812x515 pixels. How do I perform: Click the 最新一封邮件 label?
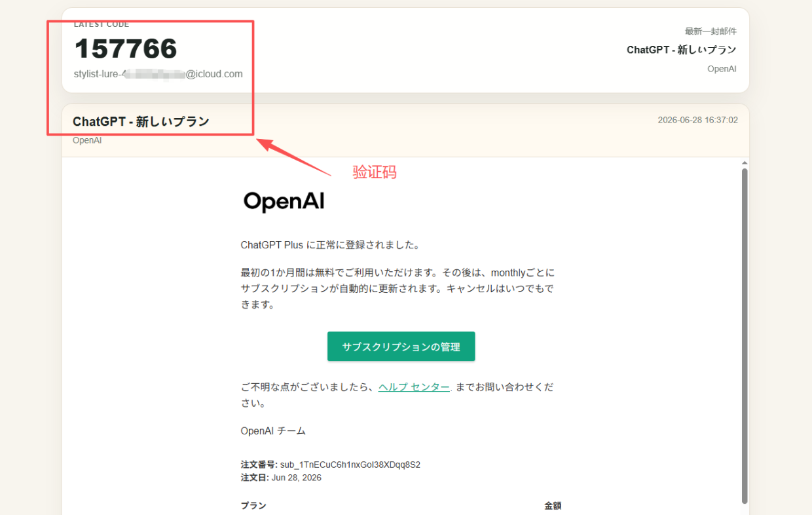(x=710, y=31)
